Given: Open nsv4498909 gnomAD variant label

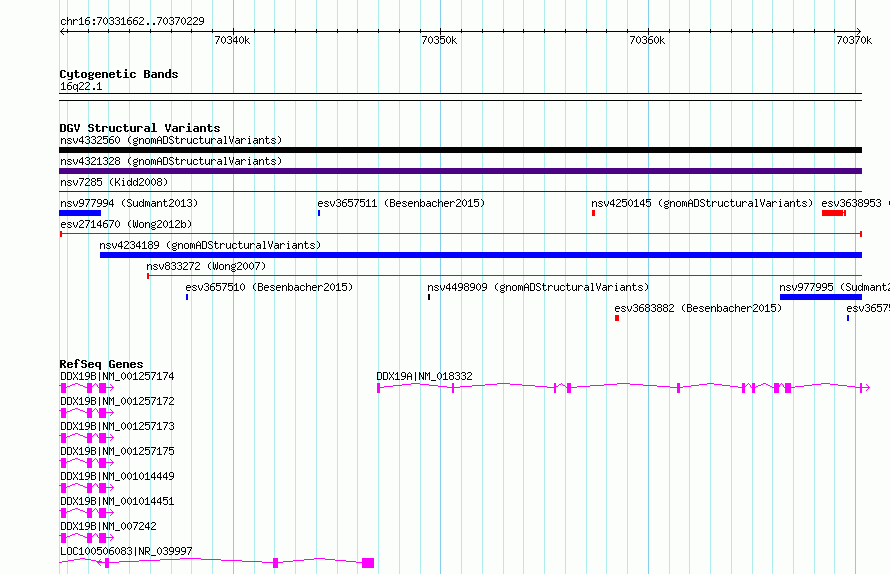Looking at the screenshot, I should click(x=538, y=287).
